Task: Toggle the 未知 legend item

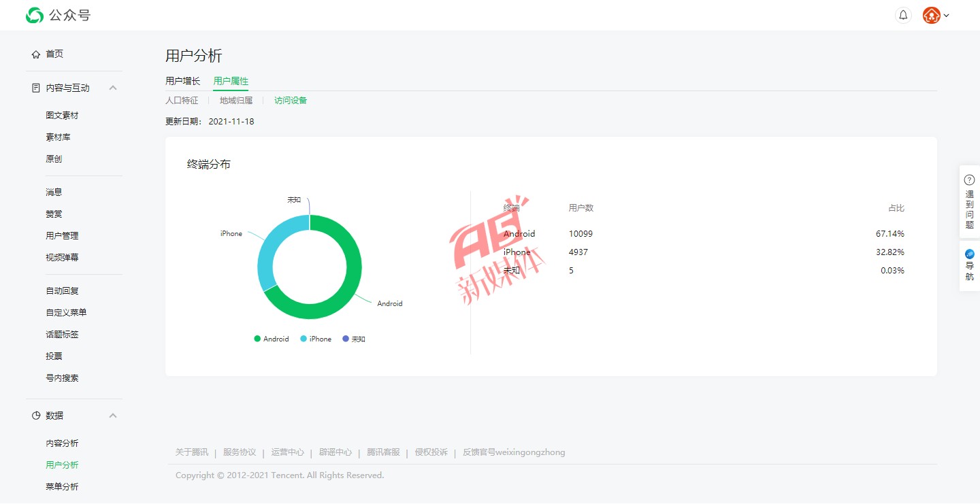Action: click(x=354, y=339)
